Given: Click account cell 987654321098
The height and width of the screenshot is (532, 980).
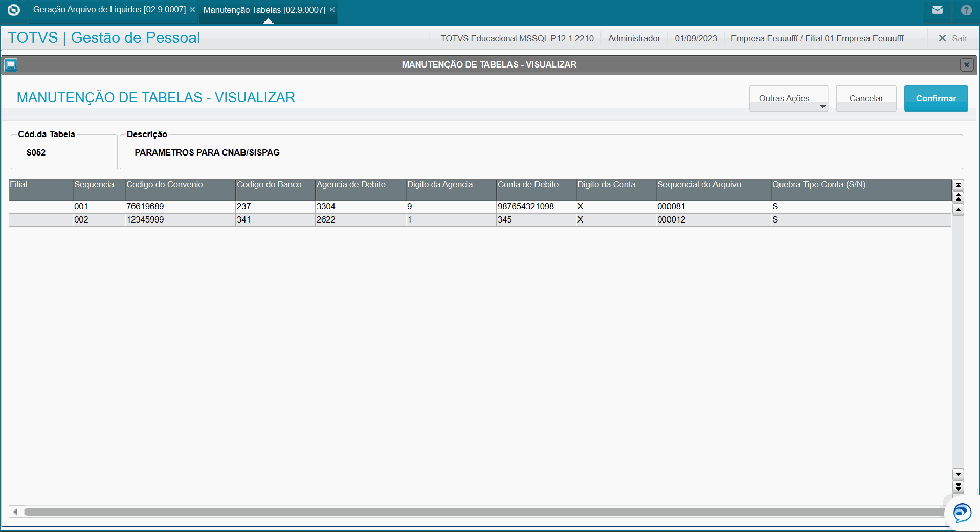Looking at the screenshot, I should [x=536, y=207].
